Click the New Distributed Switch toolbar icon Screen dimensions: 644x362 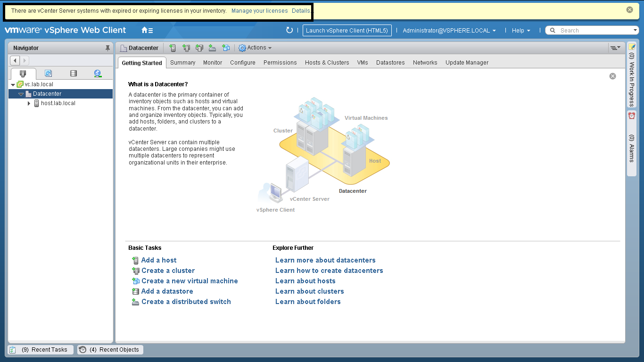click(213, 48)
